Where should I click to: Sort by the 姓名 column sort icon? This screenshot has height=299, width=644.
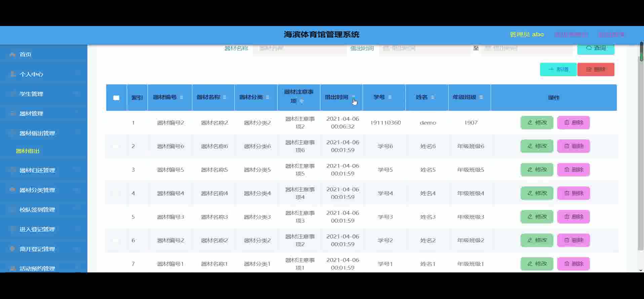(x=433, y=97)
